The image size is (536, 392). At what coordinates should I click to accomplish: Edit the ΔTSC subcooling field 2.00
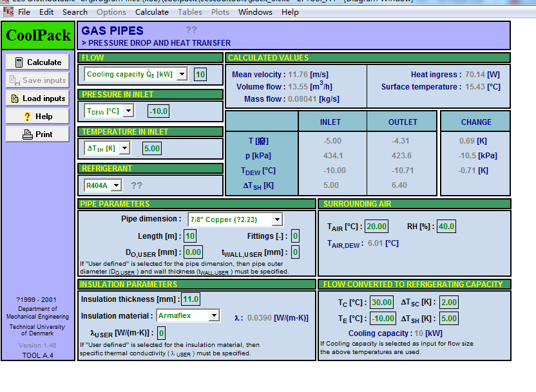point(449,302)
